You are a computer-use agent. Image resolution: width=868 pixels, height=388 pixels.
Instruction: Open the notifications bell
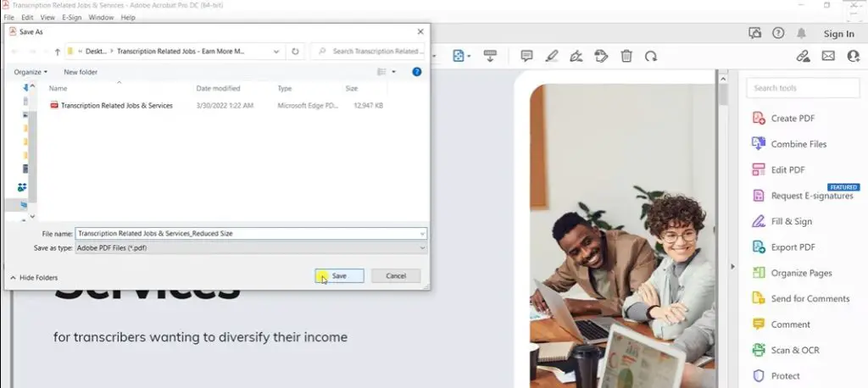[801, 33]
